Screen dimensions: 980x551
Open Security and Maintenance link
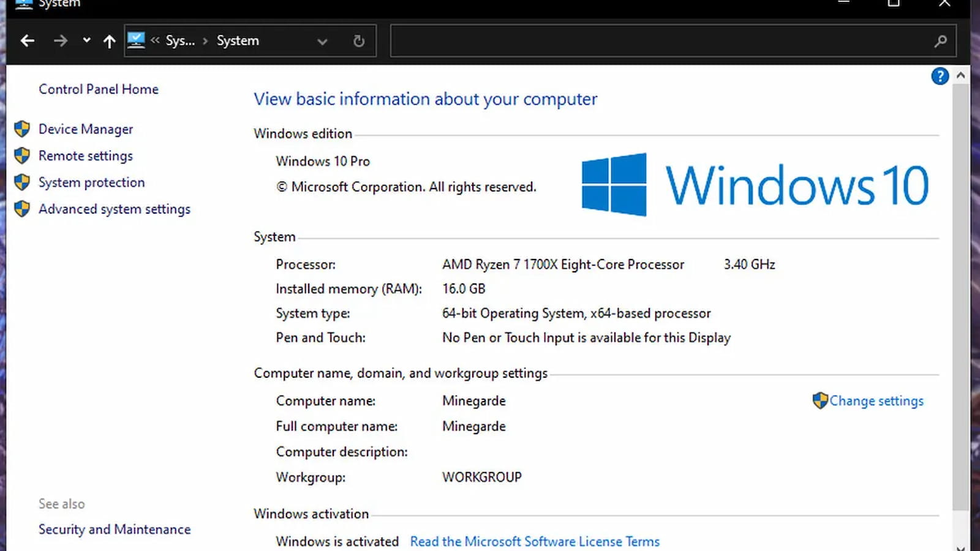(x=115, y=530)
